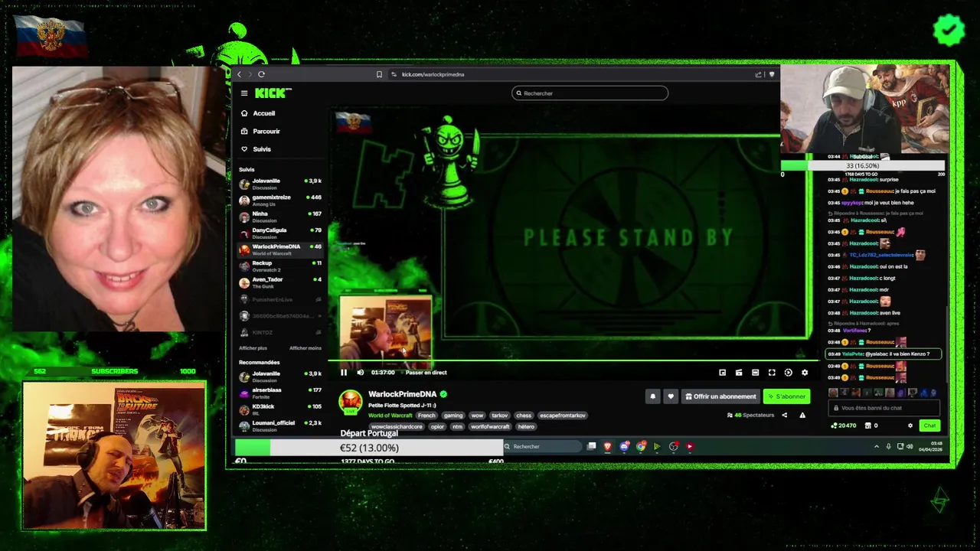
Task: Click the Rechercher search field on Kick
Action: coord(590,93)
